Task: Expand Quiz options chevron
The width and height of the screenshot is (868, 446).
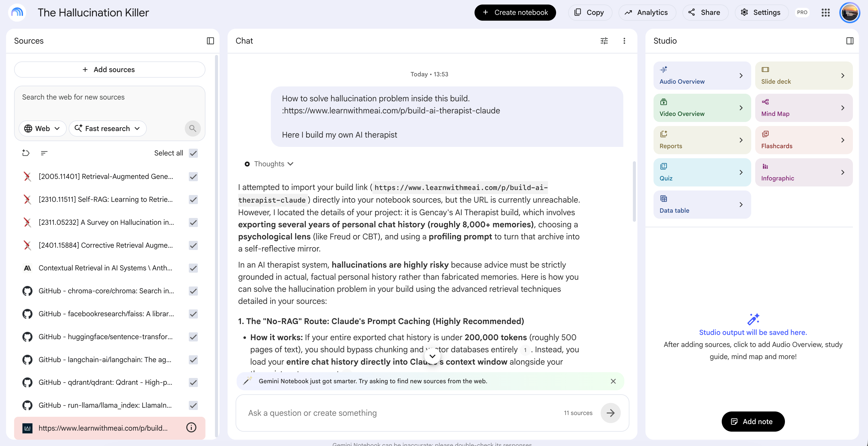Action: click(x=741, y=172)
